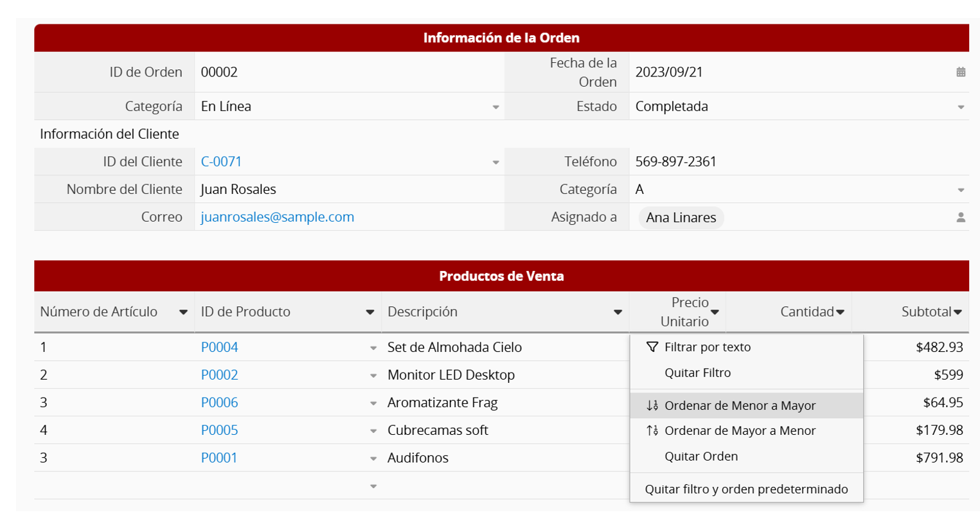This screenshot has width=980, height=519.
Task: Open the ID del Cliente dropdown
Action: click(x=495, y=163)
